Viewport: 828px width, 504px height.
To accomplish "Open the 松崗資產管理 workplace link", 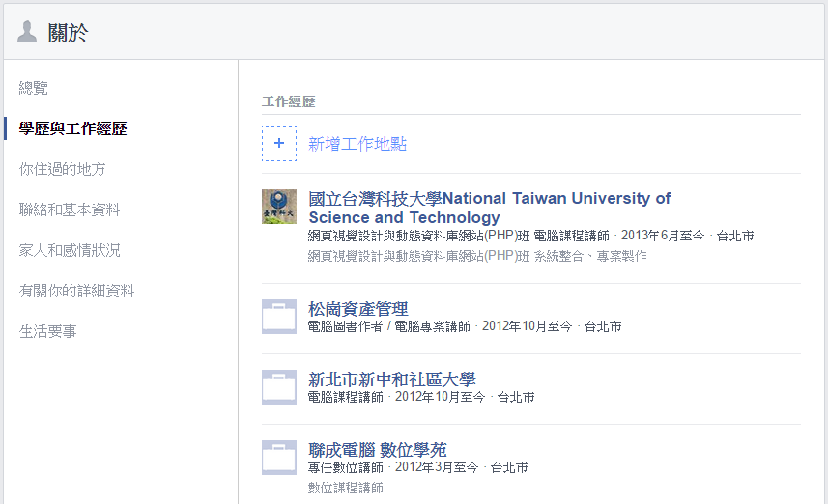I will [x=358, y=309].
